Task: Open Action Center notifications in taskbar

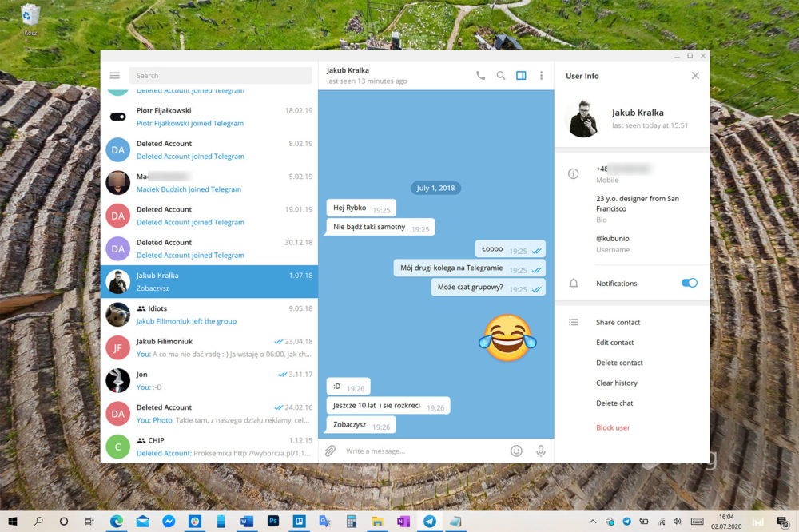Action: [782, 522]
